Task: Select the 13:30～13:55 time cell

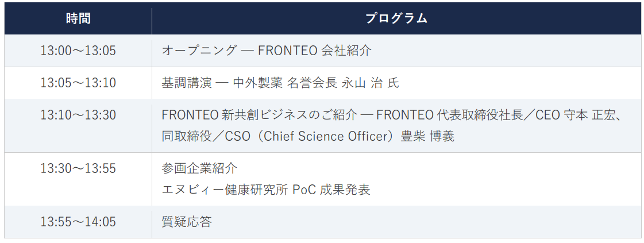Action: tap(78, 168)
